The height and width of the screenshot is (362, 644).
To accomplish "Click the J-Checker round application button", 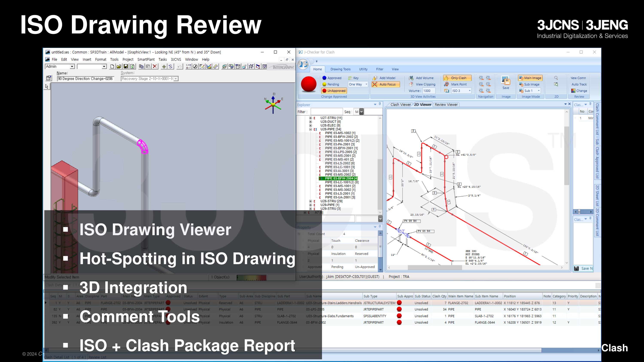I will point(303,64).
